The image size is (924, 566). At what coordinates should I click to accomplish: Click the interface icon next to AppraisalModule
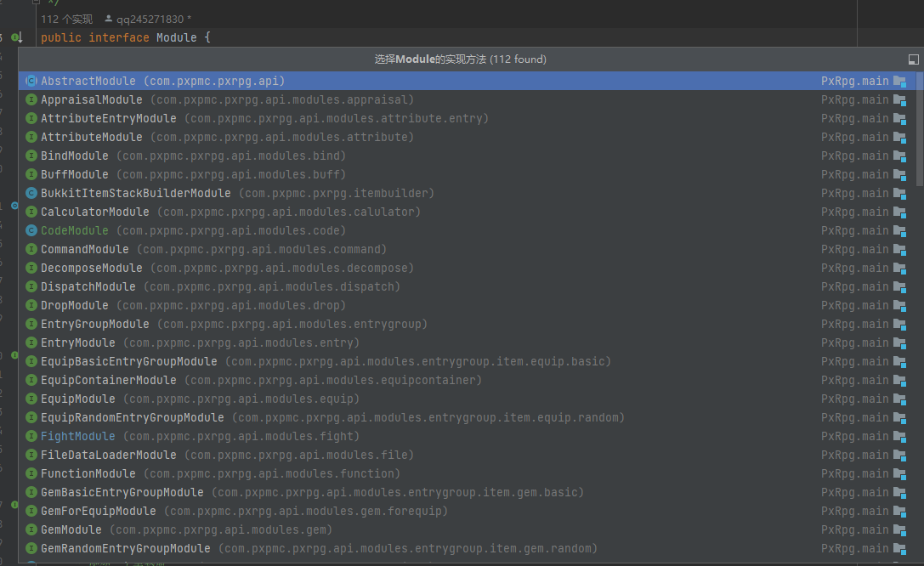click(x=31, y=99)
